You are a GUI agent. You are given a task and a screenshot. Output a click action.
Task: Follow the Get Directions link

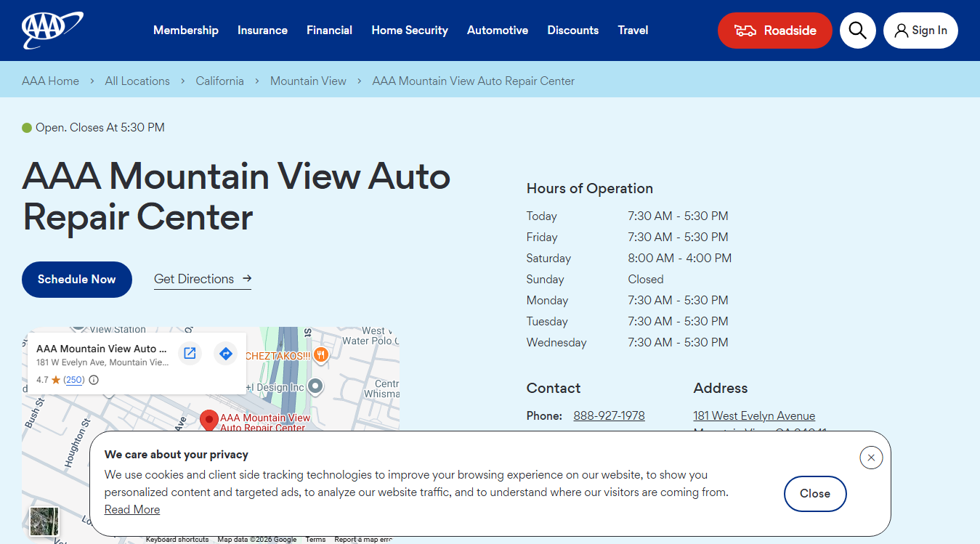coord(203,280)
